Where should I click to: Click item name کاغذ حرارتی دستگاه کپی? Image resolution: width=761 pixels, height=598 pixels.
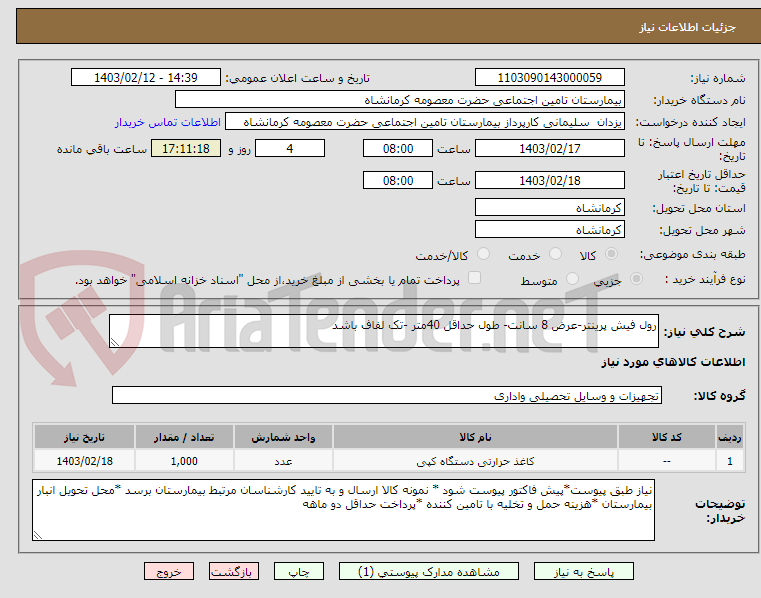point(475,461)
